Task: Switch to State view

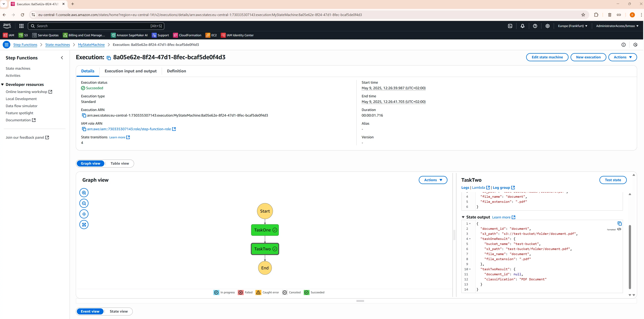Action: (119, 311)
